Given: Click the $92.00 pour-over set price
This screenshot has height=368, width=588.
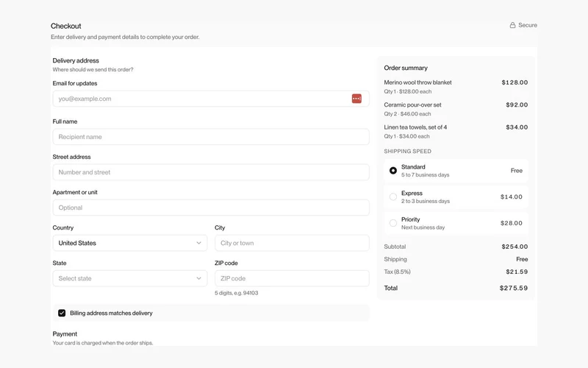Looking at the screenshot, I should tap(517, 105).
